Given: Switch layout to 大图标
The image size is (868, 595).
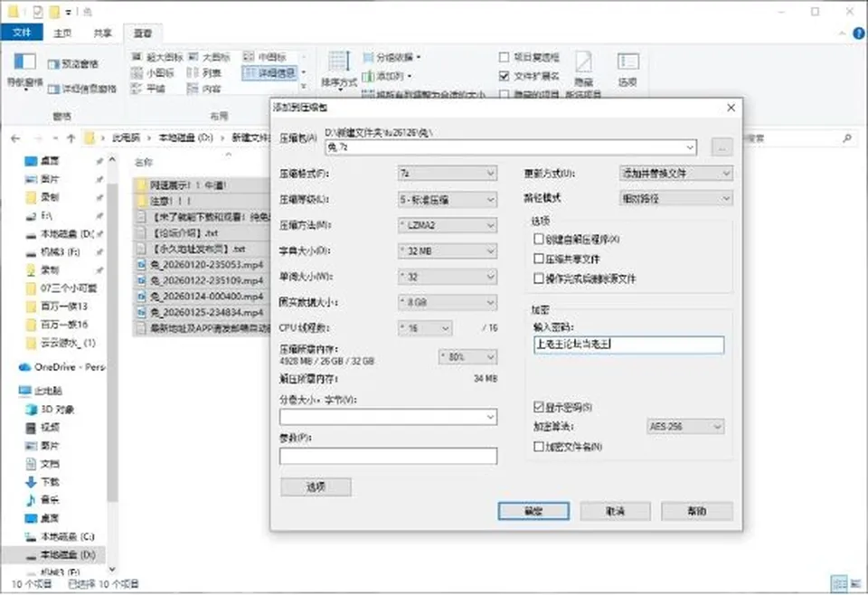Looking at the screenshot, I should click(209, 57).
